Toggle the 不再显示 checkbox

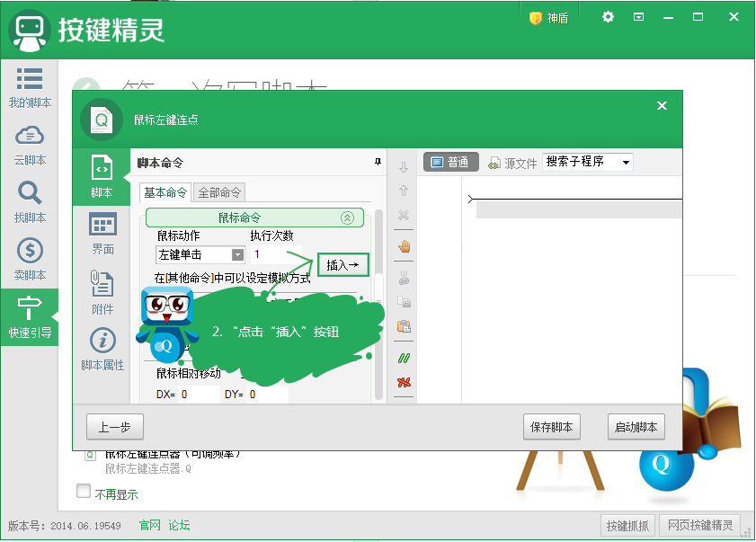tap(84, 492)
